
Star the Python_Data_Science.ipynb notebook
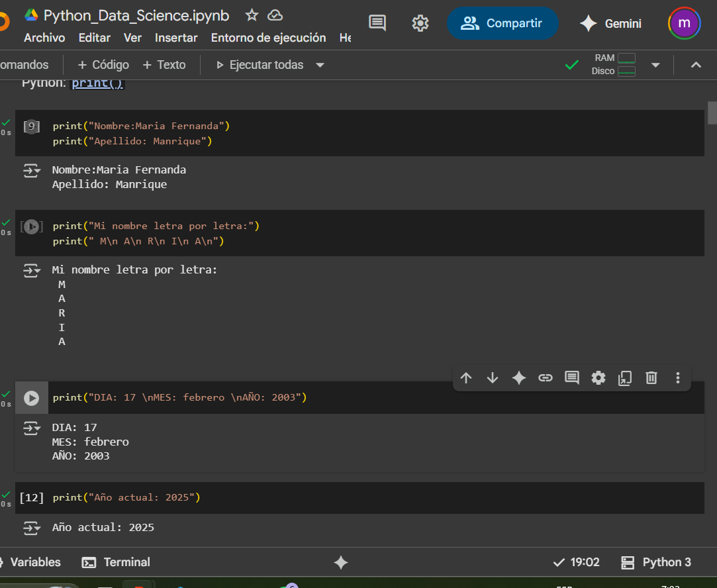[252, 15]
